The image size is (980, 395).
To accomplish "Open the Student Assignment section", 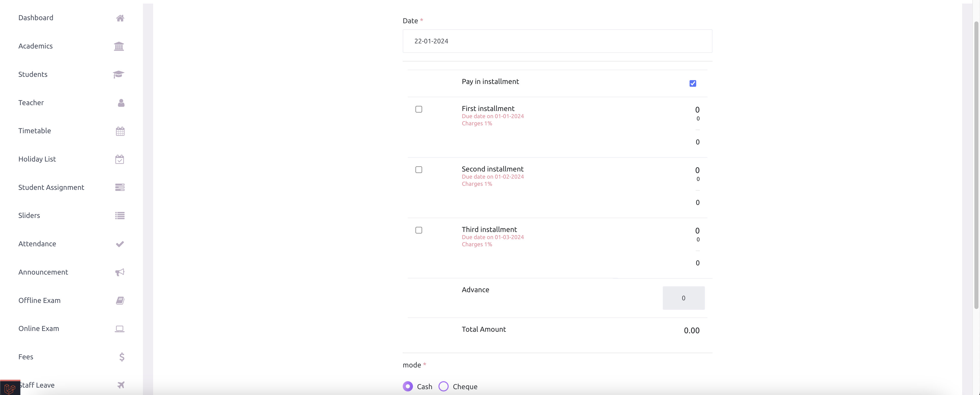I will coord(51,187).
